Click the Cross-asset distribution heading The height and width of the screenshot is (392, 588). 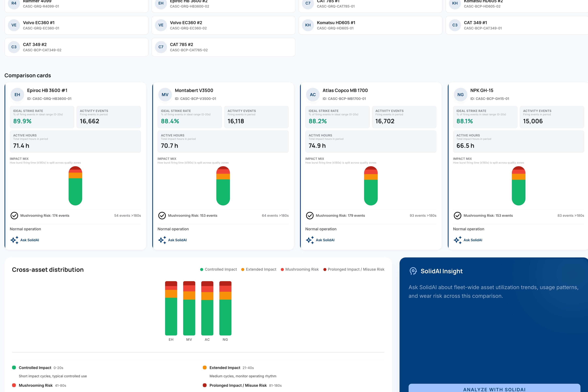[48, 270]
